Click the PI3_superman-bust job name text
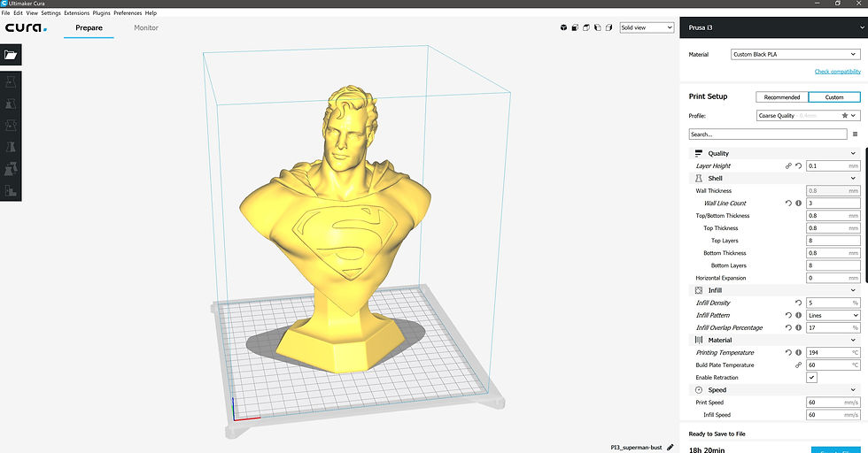This screenshot has width=868, height=453. coord(636,448)
